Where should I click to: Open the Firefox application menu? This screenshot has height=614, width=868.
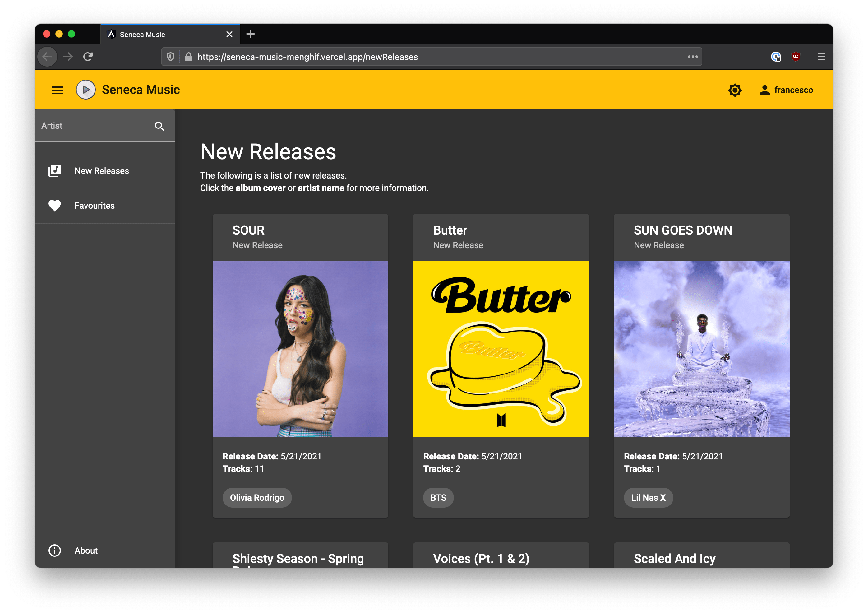[x=821, y=57]
